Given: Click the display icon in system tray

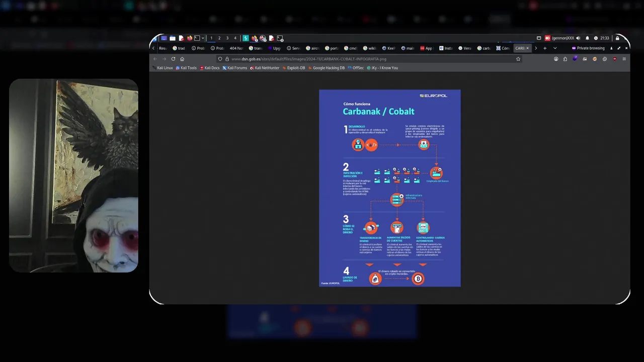Looking at the screenshot, I should (x=539, y=38).
